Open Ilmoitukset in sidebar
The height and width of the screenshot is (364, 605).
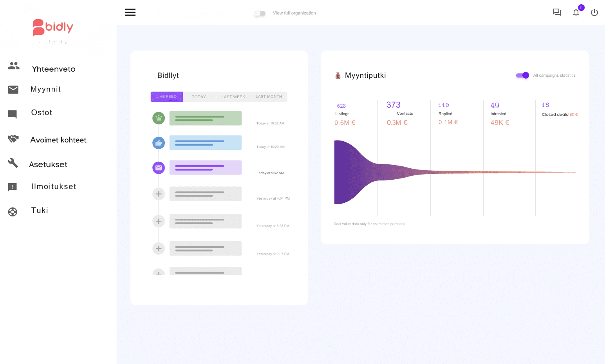pos(54,186)
